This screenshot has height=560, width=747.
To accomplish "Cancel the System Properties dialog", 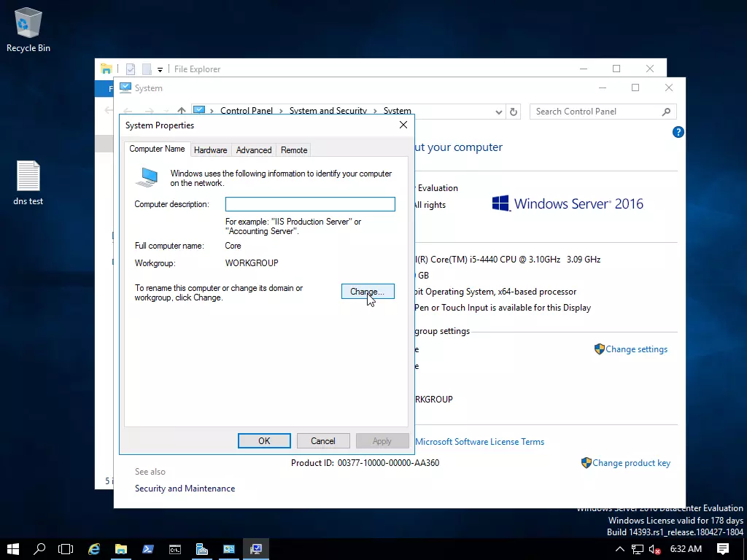I will [323, 441].
